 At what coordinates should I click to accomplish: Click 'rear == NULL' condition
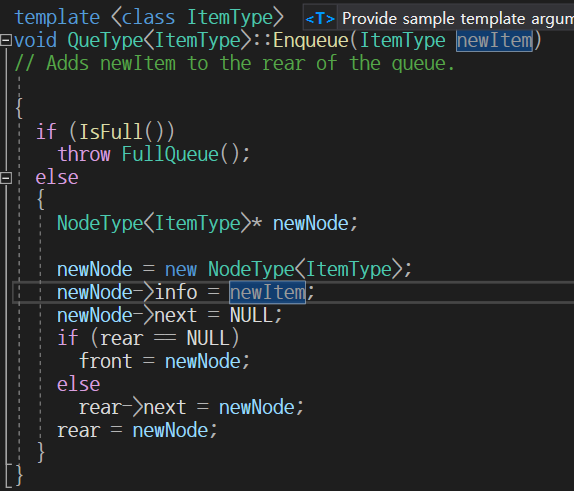164,338
